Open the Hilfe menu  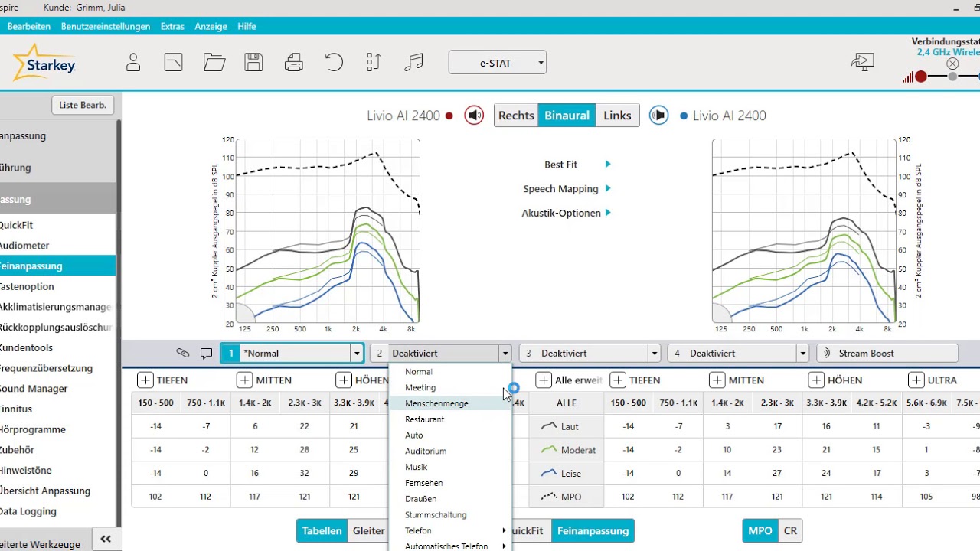click(247, 26)
